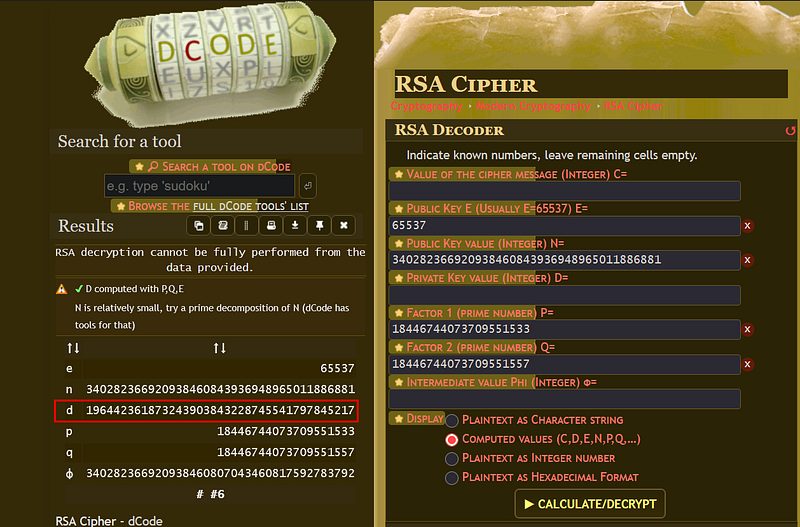Clear the Public Key E field
Viewport: 800px width, 527px height.
click(x=747, y=226)
